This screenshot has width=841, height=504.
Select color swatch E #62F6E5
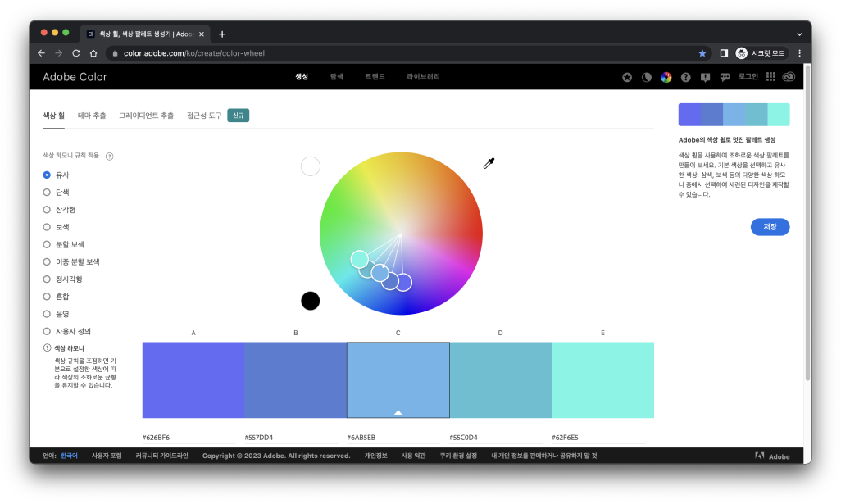(602, 380)
